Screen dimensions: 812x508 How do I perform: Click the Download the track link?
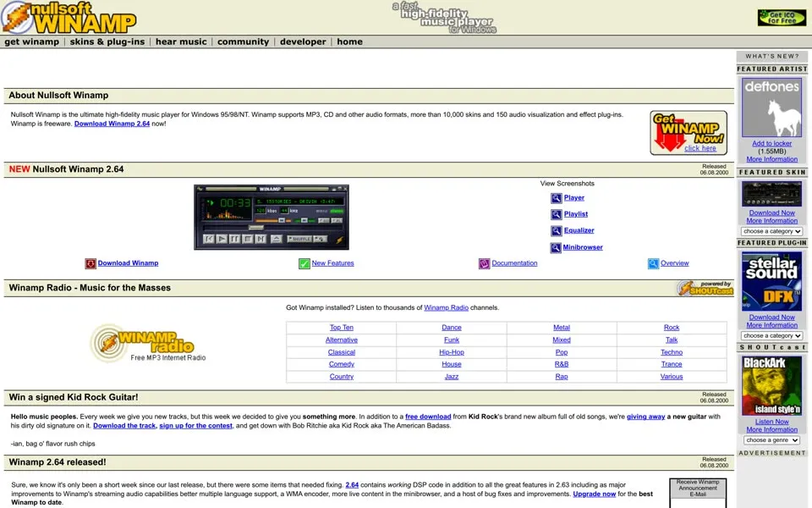[x=124, y=426]
